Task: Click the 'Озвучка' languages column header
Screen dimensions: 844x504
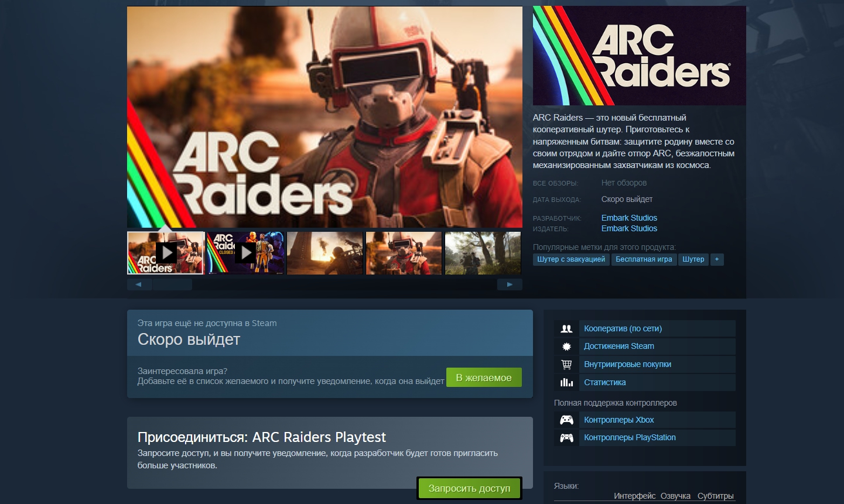Action: point(675,496)
